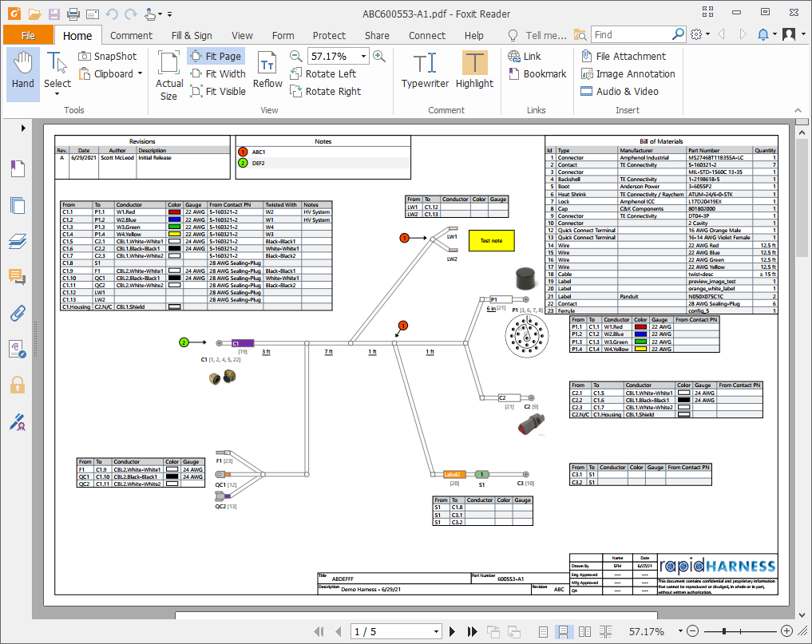
Task: Open the user account icon
Action: (789, 34)
